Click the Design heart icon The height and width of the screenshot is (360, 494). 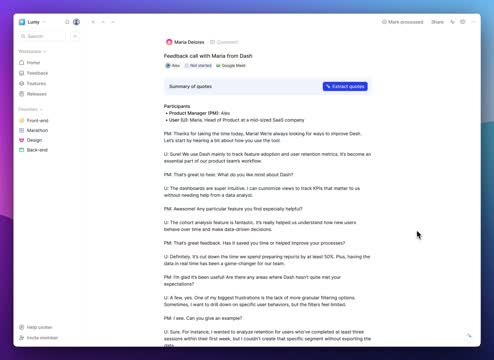[x=22, y=140]
